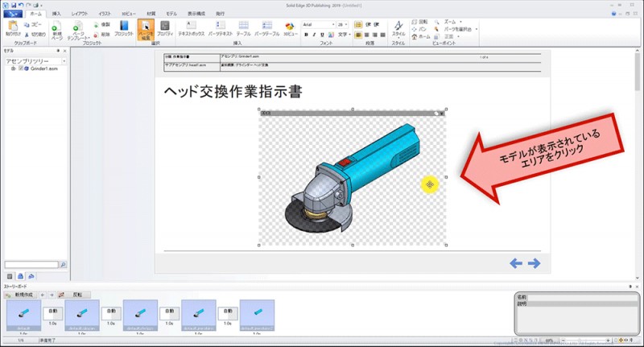Toggle italic text formatting

point(314,35)
